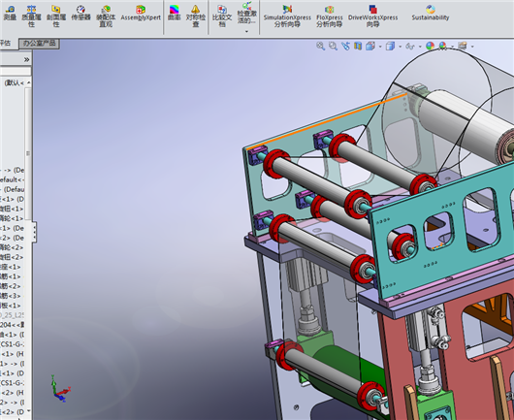Viewport: 514px width, 420px height.
Task: Open the Curvature (曲率) display tool
Action: (174, 14)
